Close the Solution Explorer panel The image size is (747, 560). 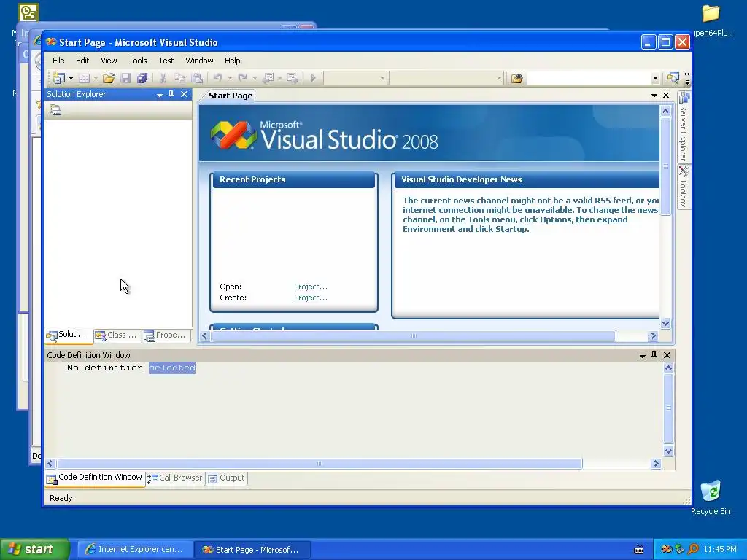pos(185,94)
